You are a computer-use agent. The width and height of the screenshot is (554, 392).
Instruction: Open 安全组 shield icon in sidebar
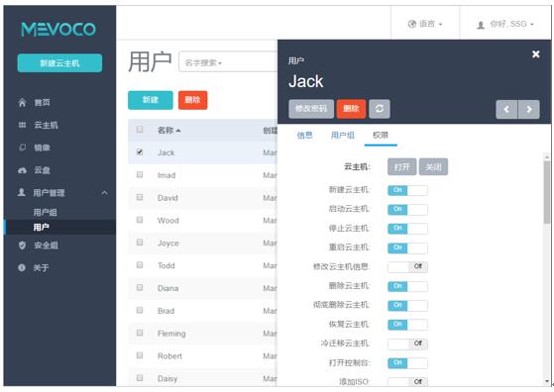point(22,245)
